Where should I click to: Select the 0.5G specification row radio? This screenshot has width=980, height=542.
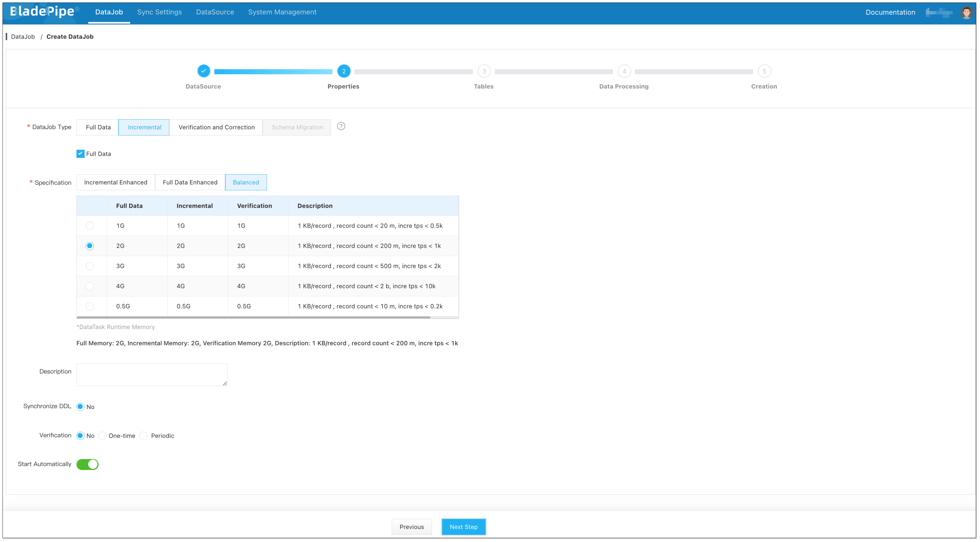(90, 306)
